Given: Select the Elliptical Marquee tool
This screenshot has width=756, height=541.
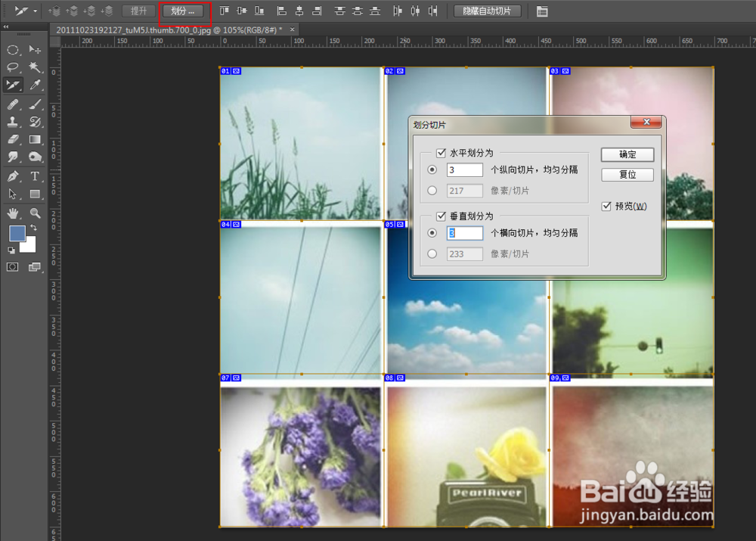Looking at the screenshot, I should pyautogui.click(x=13, y=49).
